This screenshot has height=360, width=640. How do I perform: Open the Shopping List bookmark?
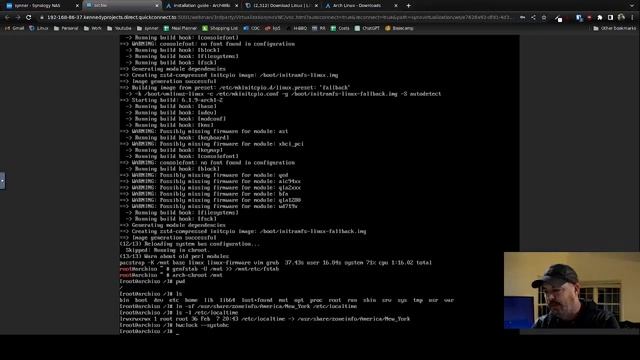[220, 28]
